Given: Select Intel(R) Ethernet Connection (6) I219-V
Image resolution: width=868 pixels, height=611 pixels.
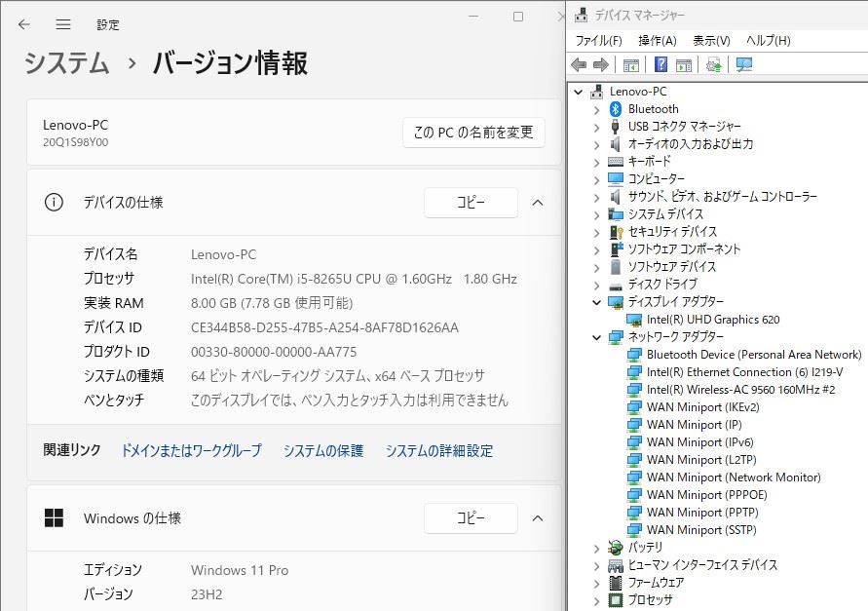Looking at the screenshot, I should point(744,372).
